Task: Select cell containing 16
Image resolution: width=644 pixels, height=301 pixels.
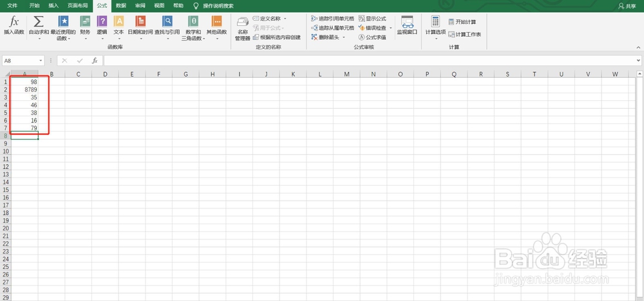Action: pos(24,120)
